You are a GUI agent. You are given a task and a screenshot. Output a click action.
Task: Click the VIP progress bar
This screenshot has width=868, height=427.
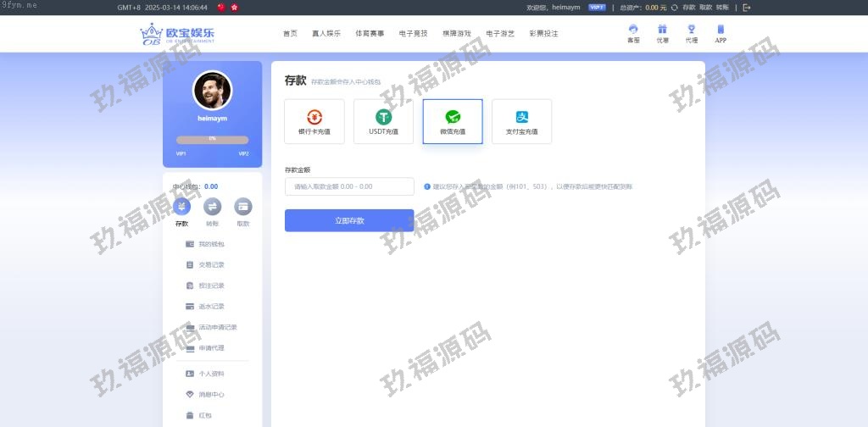(212, 139)
